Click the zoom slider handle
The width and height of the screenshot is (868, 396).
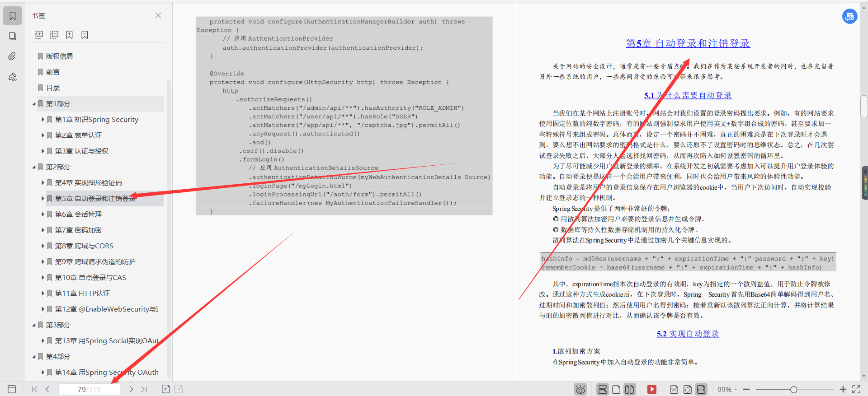(x=794, y=389)
